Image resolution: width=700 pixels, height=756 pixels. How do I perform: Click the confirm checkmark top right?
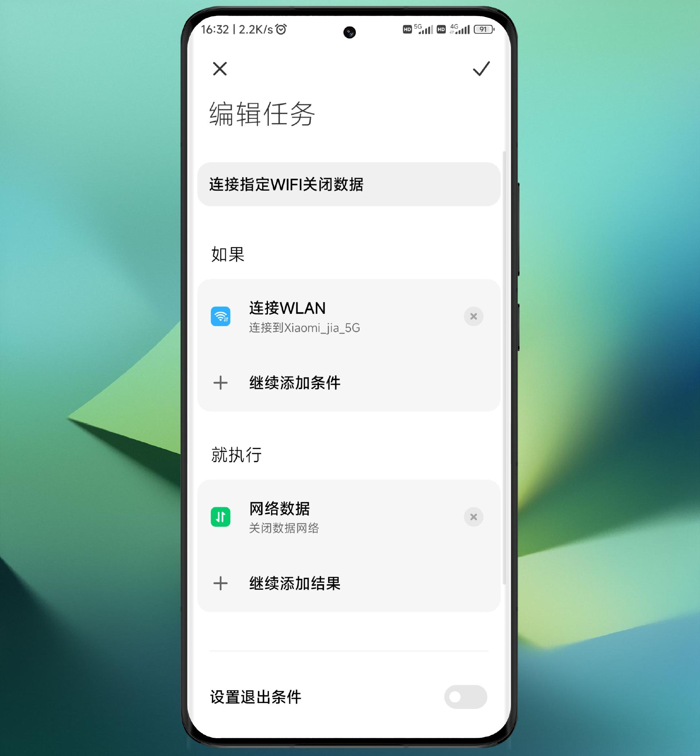(481, 69)
